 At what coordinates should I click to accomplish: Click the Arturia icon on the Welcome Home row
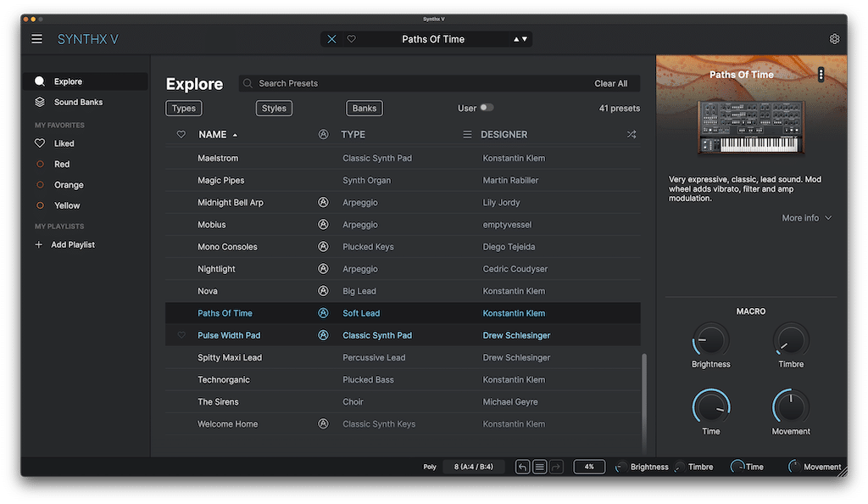coord(323,423)
